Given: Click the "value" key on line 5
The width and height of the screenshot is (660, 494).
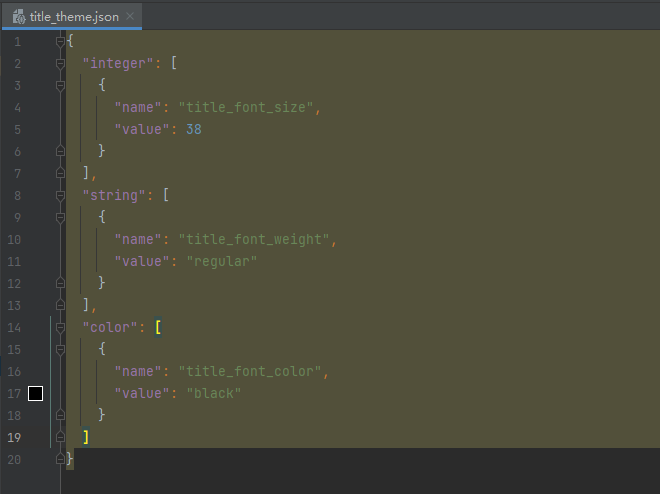Looking at the screenshot, I should pyautogui.click(x=142, y=129).
